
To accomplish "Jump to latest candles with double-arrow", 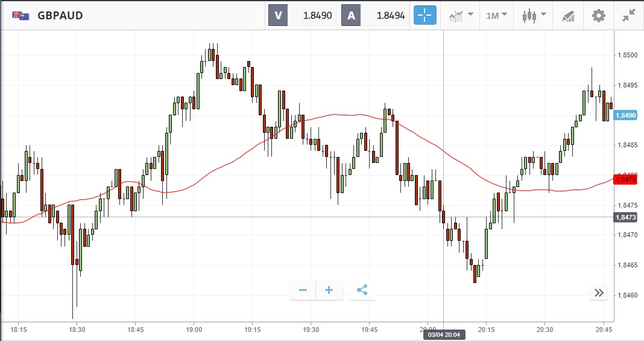I will click(599, 293).
